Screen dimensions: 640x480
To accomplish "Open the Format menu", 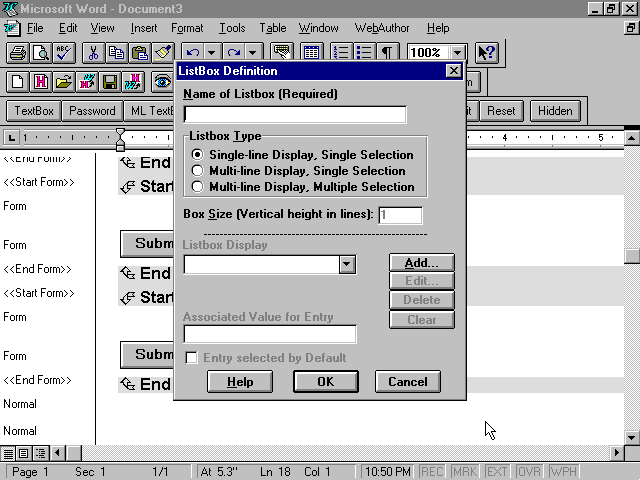I will pyautogui.click(x=187, y=28).
